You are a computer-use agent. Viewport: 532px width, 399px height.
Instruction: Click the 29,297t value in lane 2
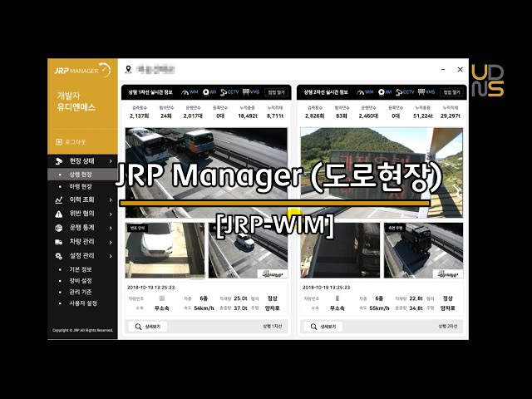pyautogui.click(x=451, y=116)
